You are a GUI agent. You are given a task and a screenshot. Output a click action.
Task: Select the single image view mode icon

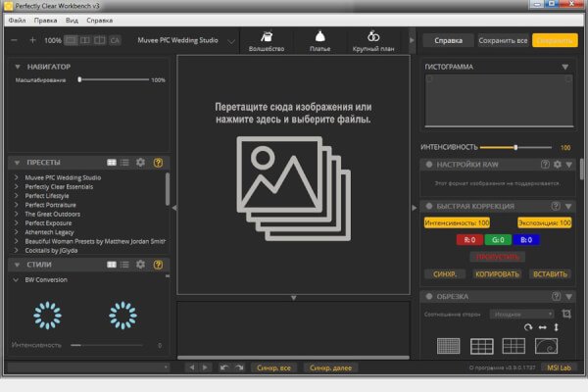[x=71, y=40]
